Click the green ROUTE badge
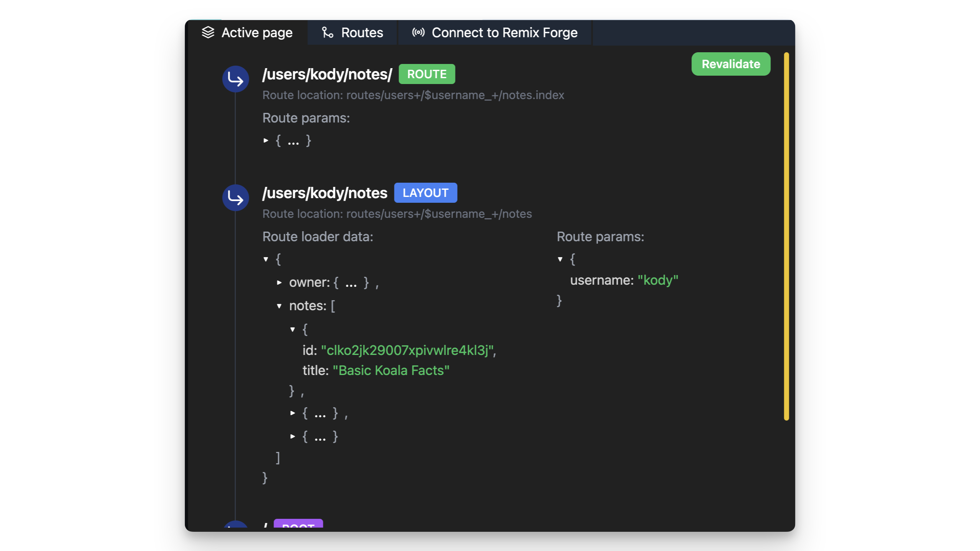Screen dimensions: 980x551 [427, 74]
